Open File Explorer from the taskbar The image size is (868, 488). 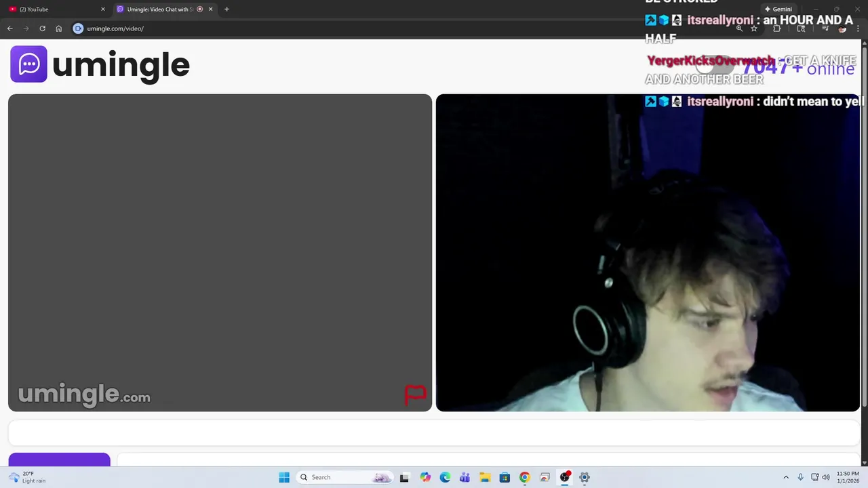(x=485, y=477)
